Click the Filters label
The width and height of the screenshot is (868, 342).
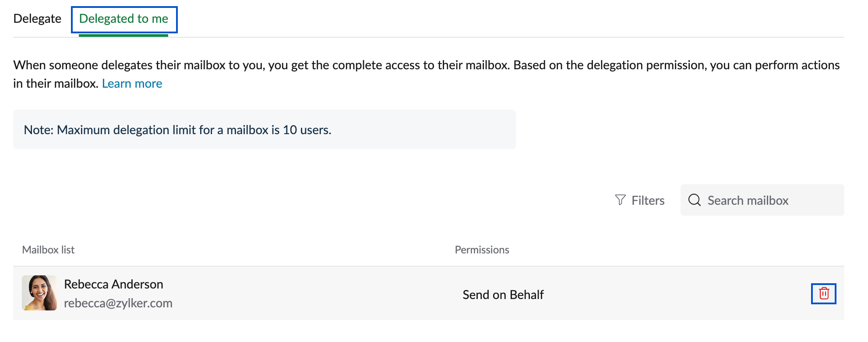click(x=648, y=200)
